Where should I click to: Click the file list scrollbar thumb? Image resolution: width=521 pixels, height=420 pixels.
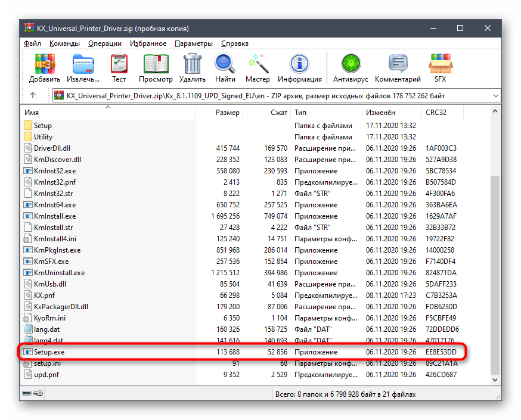[495, 274]
